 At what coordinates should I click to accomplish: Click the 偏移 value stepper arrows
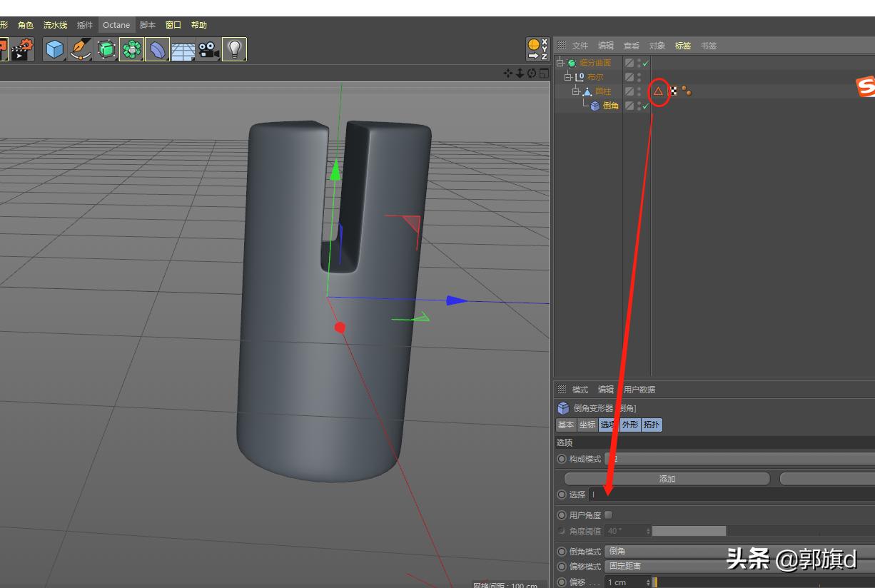point(648,582)
